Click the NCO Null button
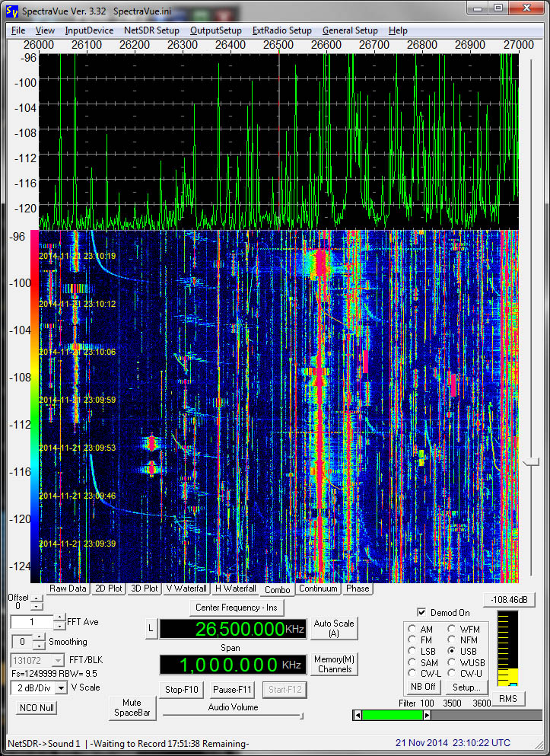This screenshot has width=550, height=756. (37, 708)
